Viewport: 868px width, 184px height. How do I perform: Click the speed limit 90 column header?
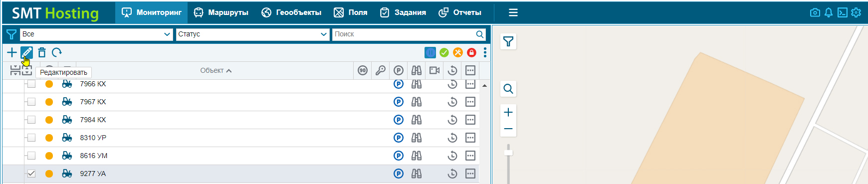[x=363, y=70]
